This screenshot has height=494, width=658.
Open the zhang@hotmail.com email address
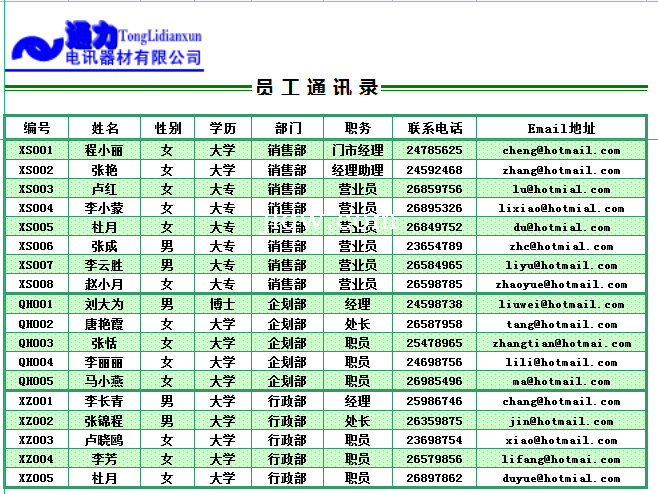561,170
